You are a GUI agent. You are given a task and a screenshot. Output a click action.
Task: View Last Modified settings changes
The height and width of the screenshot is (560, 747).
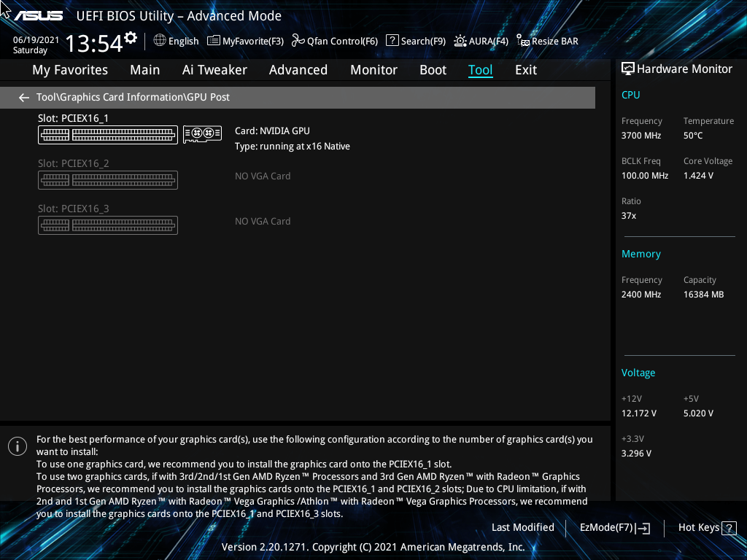pyautogui.click(x=523, y=527)
